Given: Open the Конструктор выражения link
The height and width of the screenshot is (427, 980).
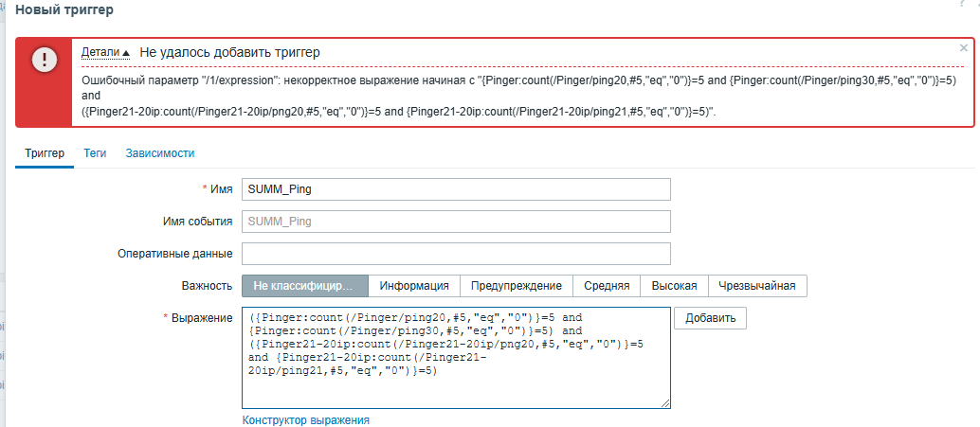Looking at the screenshot, I should coord(305,419).
